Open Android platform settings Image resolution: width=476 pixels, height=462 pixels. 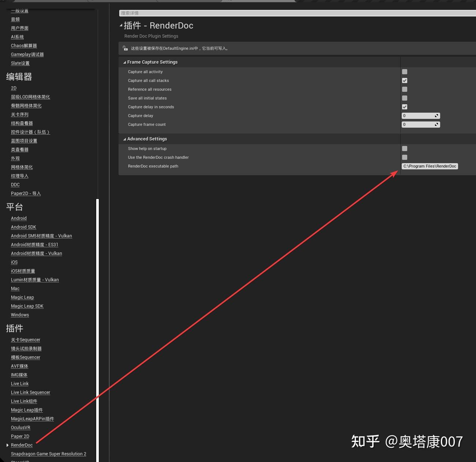[x=19, y=218]
